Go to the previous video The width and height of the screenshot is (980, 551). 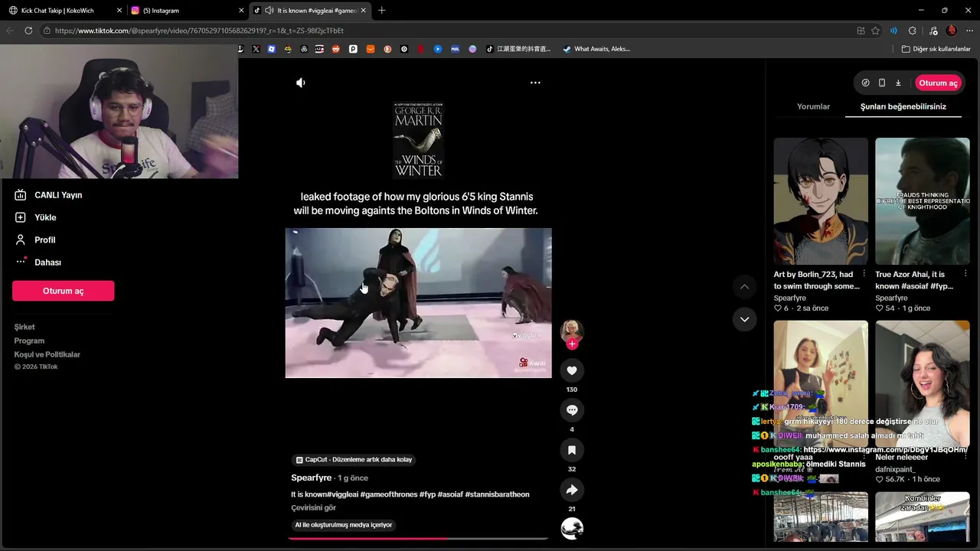click(x=744, y=287)
